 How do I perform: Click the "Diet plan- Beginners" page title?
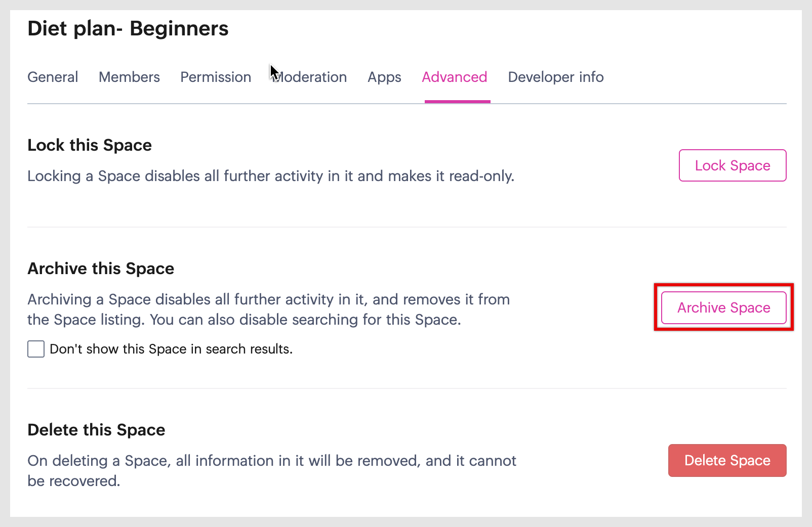[128, 29]
